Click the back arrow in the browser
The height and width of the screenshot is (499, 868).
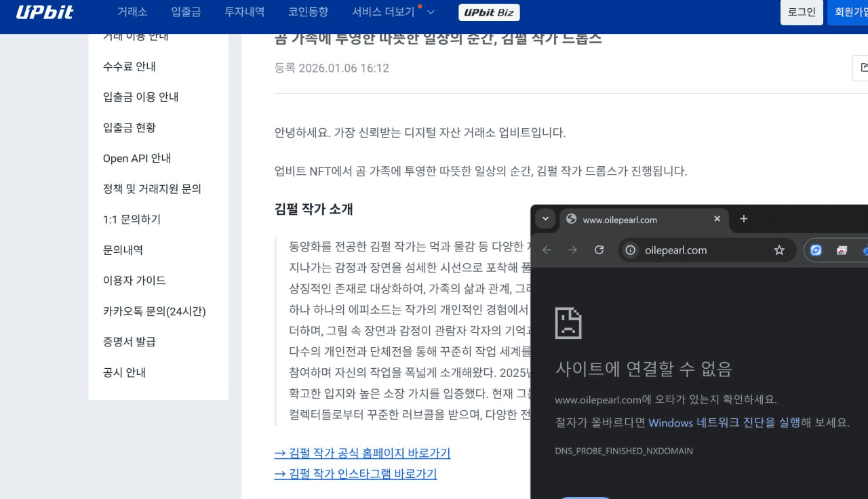pos(547,250)
